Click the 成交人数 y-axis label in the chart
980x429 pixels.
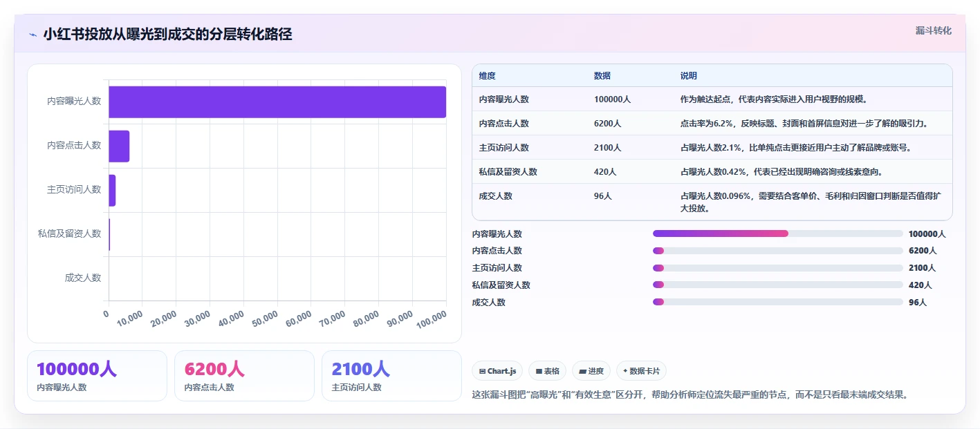pos(83,278)
